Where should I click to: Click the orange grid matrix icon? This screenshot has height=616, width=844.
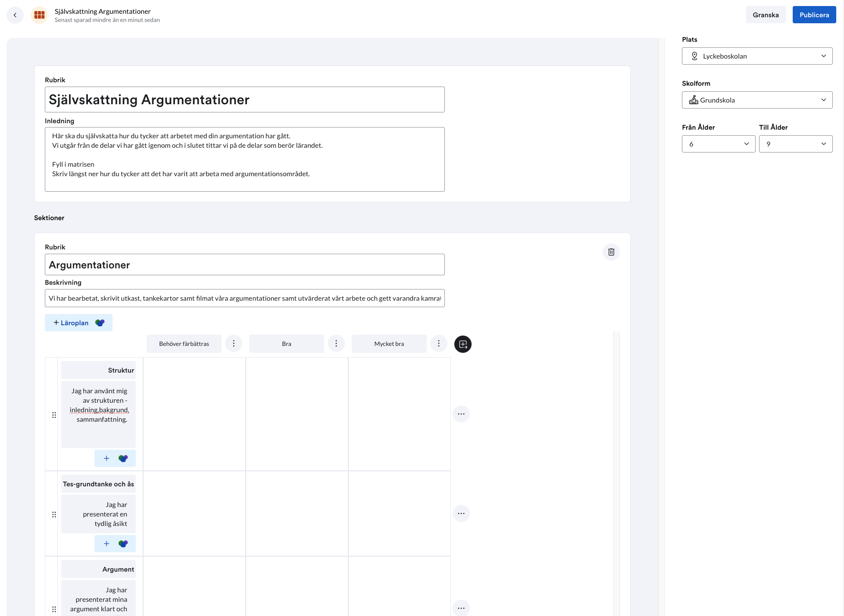point(39,15)
